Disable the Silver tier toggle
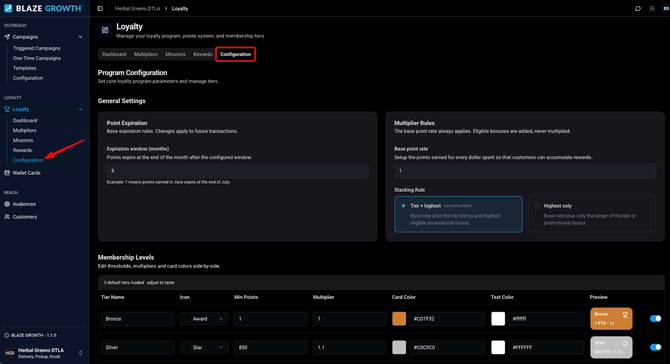 (655, 347)
